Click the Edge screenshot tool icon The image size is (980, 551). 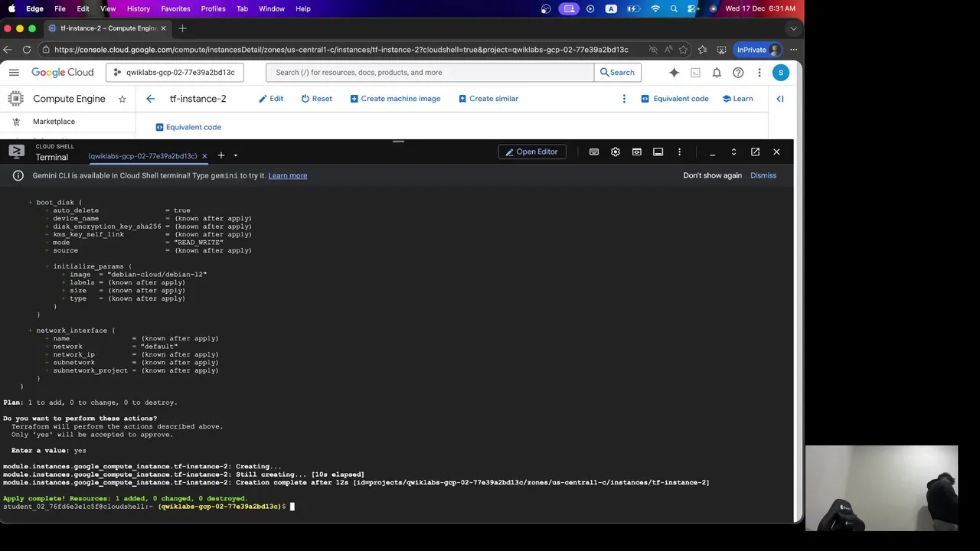tap(721, 50)
